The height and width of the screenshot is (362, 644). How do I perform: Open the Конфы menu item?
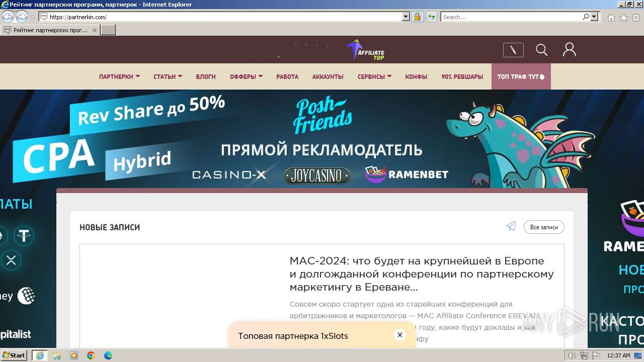(416, 76)
